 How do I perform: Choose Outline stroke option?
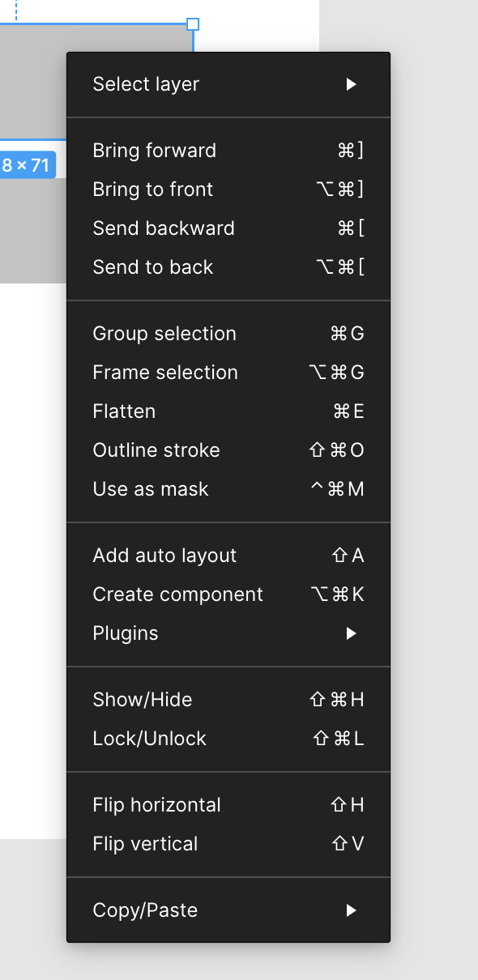(x=228, y=450)
